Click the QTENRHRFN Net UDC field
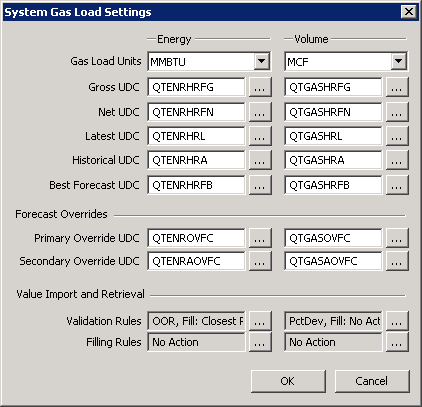The width and height of the screenshot is (422, 407). [196, 112]
